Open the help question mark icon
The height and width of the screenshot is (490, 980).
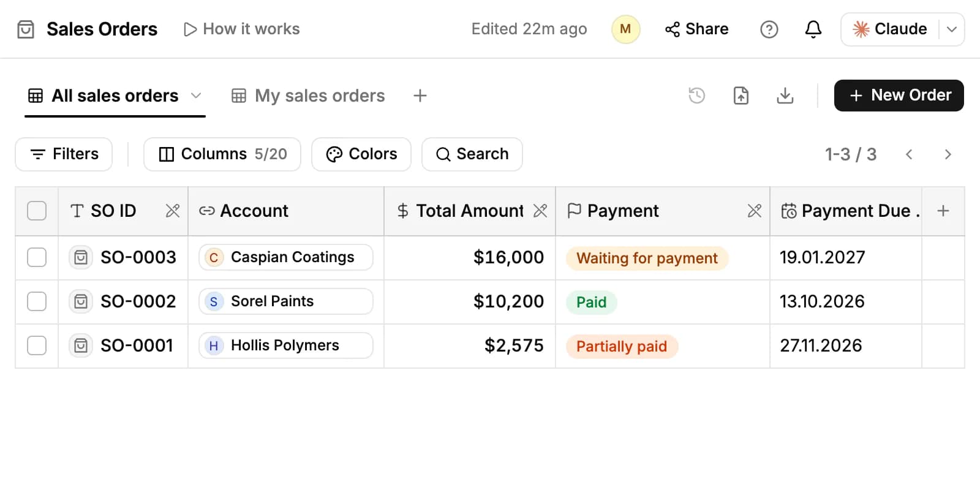769,29
